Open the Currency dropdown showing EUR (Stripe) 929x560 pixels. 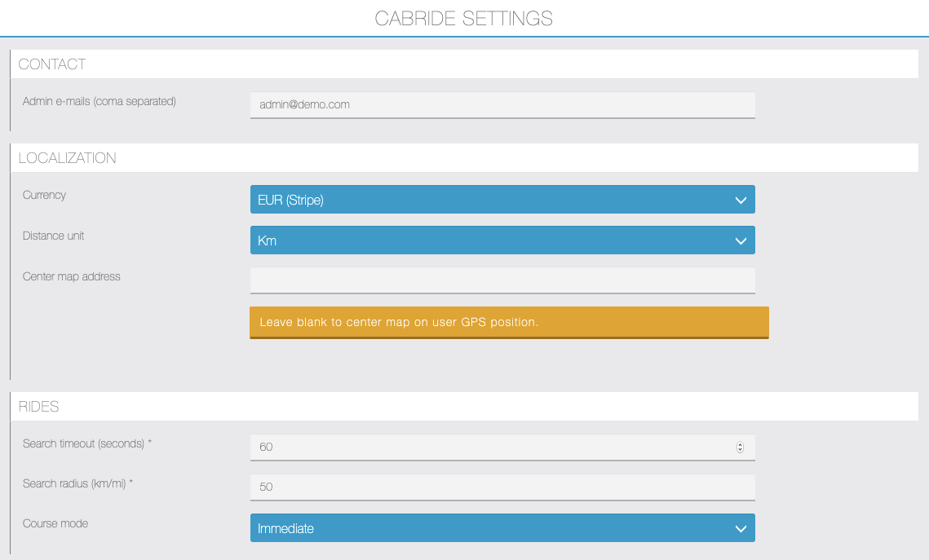coord(502,200)
